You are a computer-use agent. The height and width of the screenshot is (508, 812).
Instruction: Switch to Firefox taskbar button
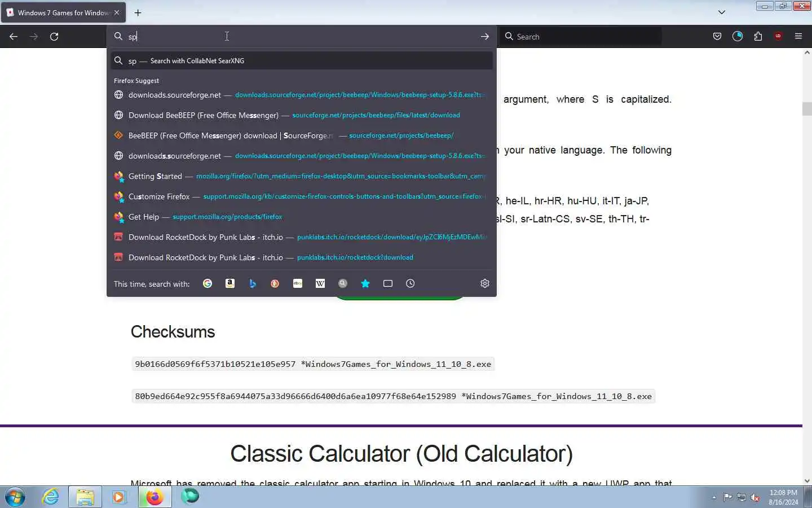pyautogui.click(x=155, y=497)
